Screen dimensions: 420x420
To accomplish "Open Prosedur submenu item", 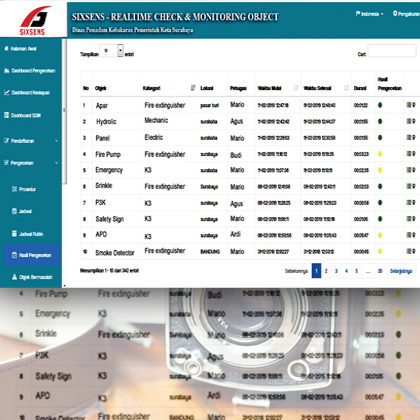I will [24, 189].
